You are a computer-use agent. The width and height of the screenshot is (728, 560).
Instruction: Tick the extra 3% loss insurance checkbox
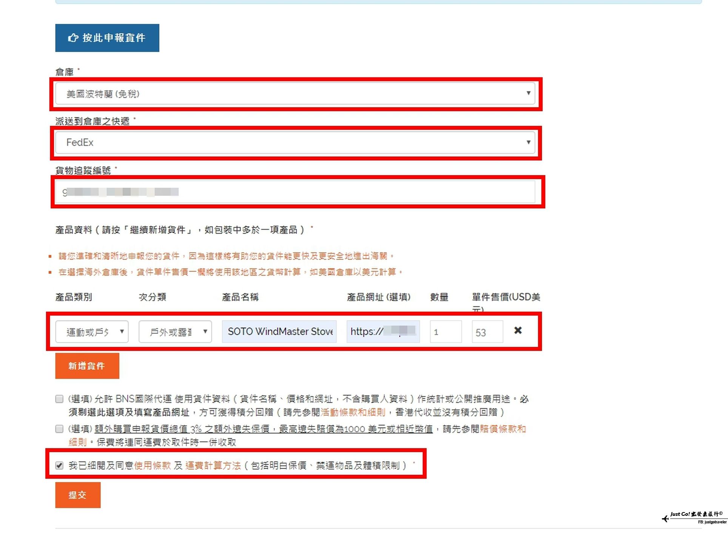point(59,429)
